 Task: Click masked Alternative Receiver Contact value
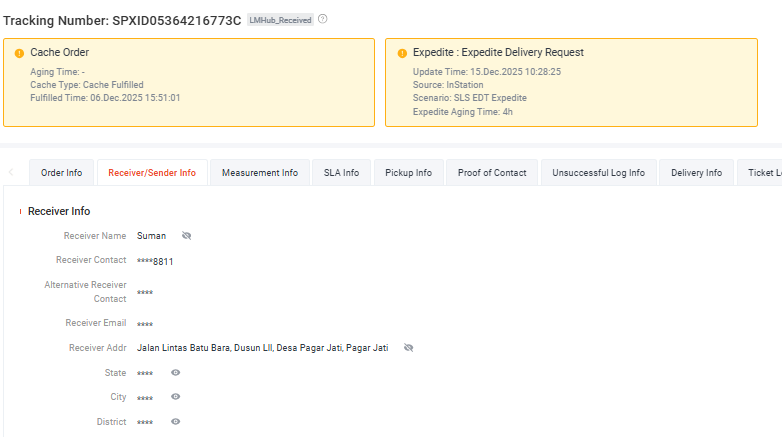145,292
